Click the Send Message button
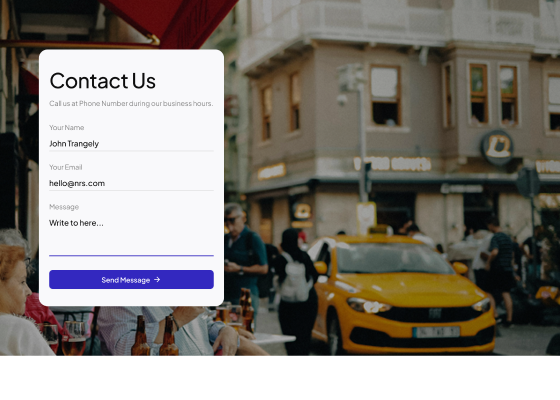560x400 pixels. pyautogui.click(x=131, y=280)
